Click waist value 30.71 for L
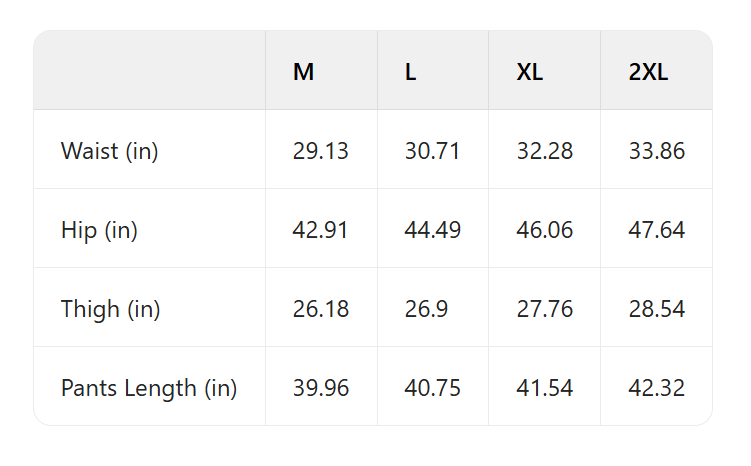The width and height of the screenshot is (751, 466). coord(433,151)
